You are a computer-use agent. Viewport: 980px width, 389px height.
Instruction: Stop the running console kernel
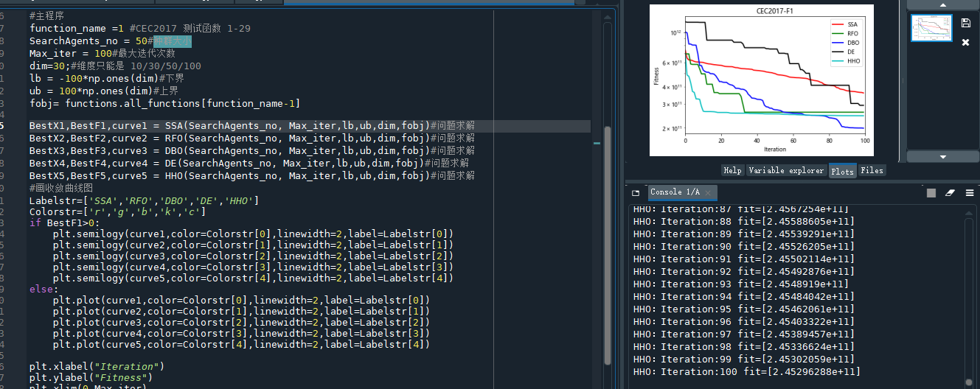pos(931,193)
